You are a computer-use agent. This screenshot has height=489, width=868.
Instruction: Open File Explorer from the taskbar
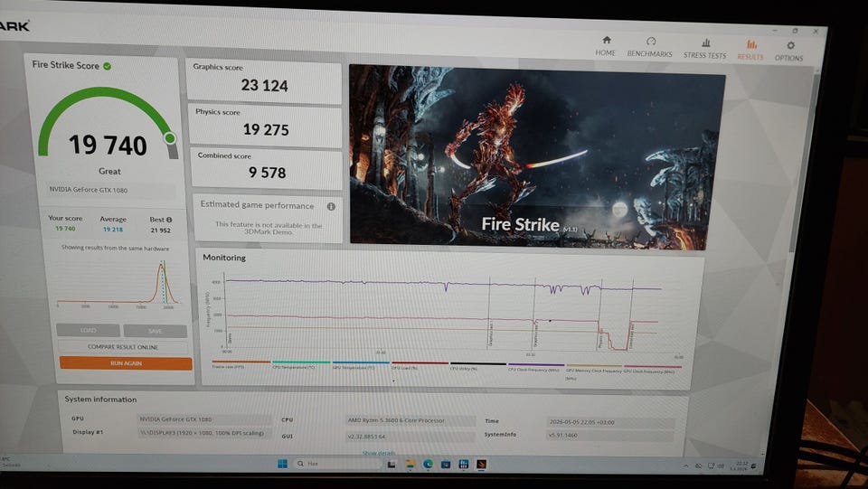(x=410, y=464)
